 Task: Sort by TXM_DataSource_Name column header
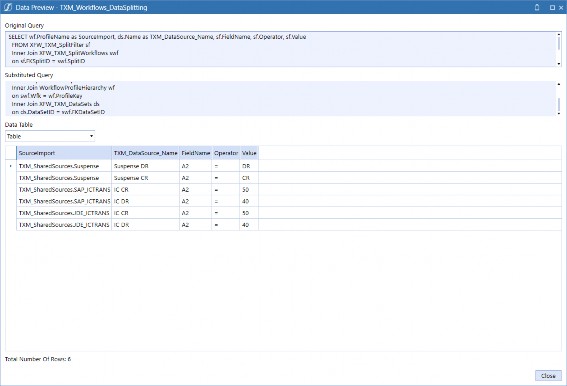coord(145,153)
